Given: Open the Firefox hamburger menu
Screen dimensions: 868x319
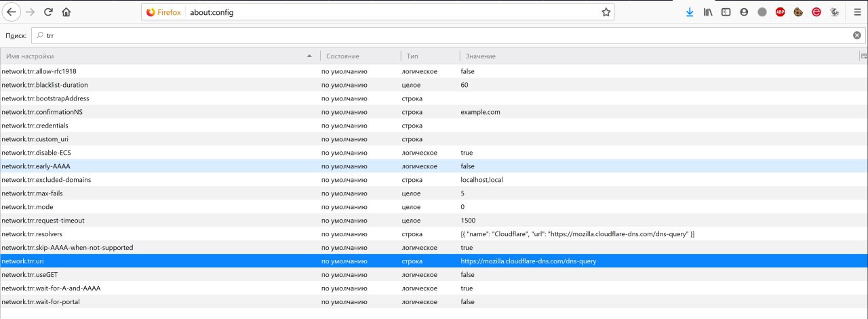Looking at the screenshot, I should pos(857,12).
